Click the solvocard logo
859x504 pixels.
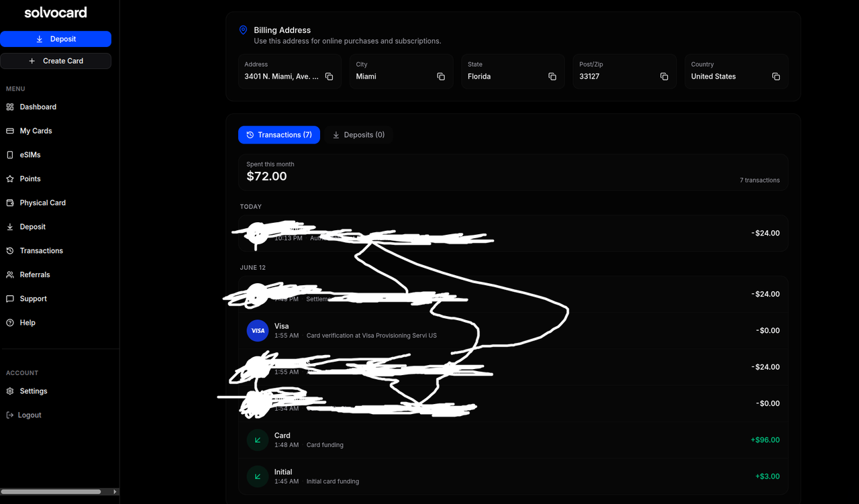tap(56, 13)
